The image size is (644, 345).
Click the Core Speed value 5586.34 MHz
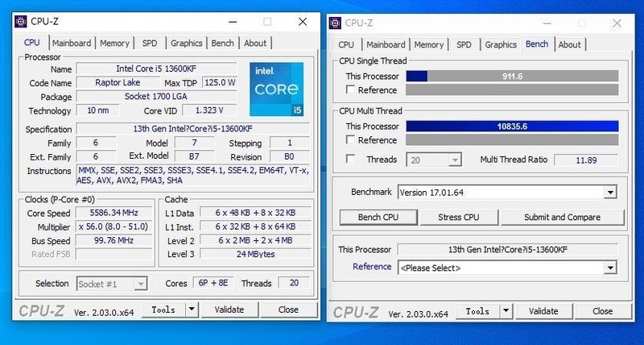pyautogui.click(x=114, y=213)
